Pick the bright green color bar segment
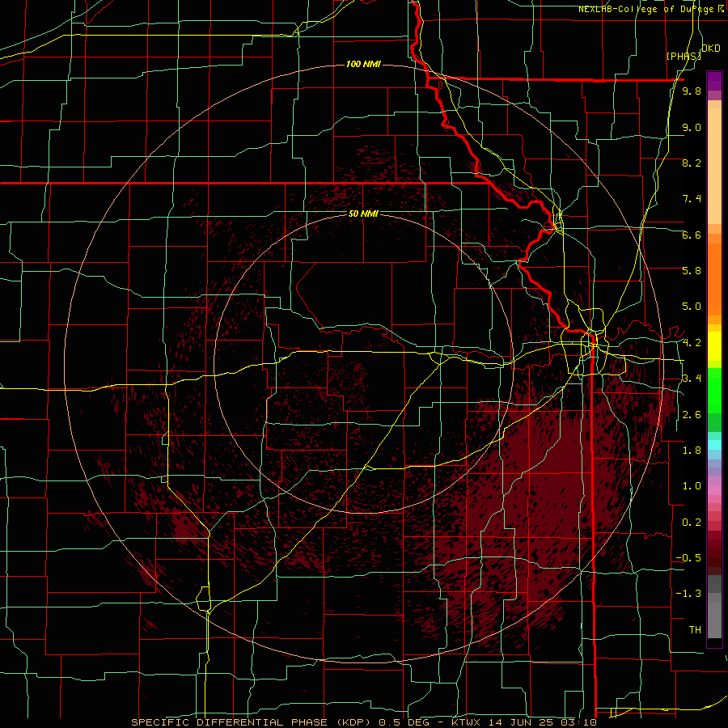Screen dimensions: 728x728 714,391
